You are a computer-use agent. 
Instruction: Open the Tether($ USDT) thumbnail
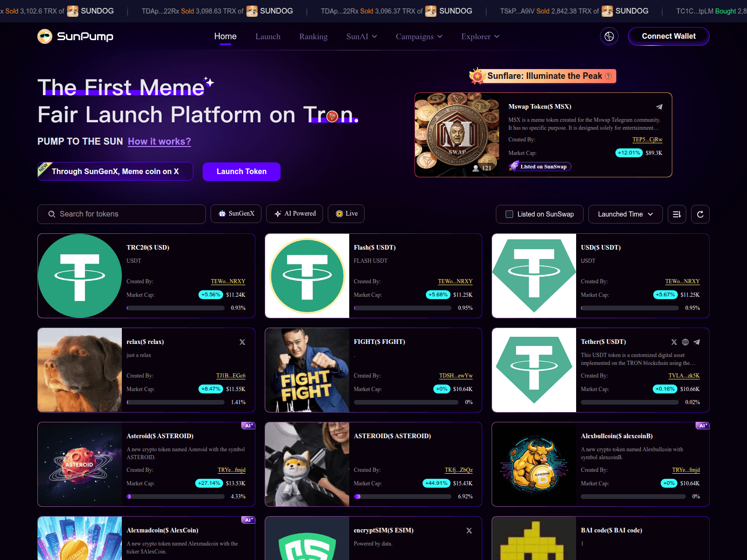pyautogui.click(x=534, y=370)
